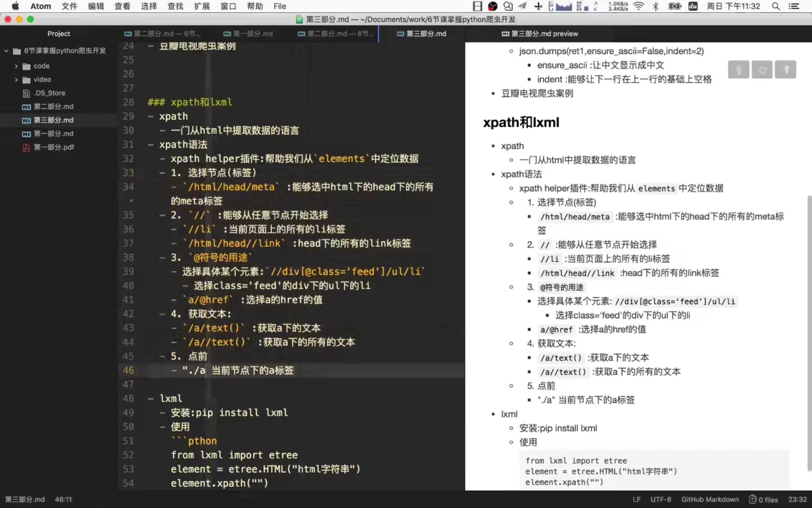
Task: Click line number 33 fold gutter
Action: tap(128, 173)
